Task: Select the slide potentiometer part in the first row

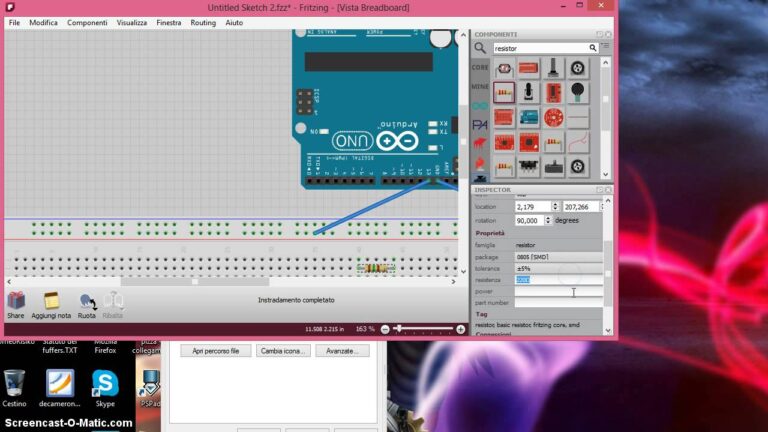Action: [x=553, y=69]
